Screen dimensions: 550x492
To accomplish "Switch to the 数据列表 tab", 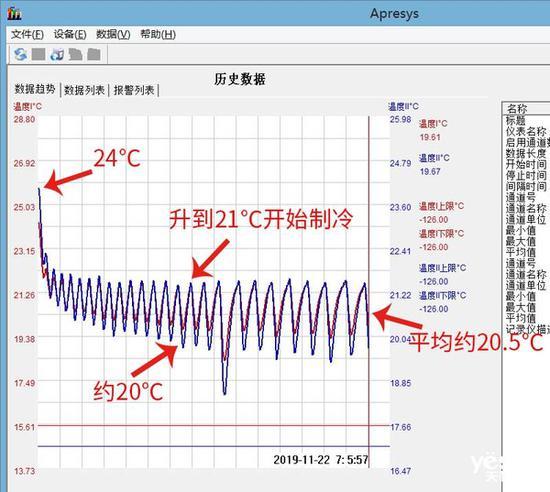I will point(84,90).
